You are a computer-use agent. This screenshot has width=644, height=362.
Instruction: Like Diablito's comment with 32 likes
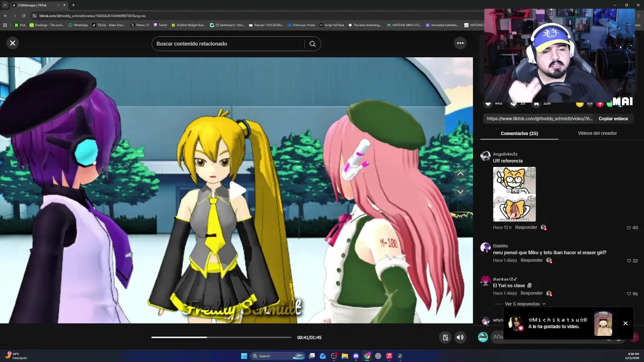[x=629, y=261]
